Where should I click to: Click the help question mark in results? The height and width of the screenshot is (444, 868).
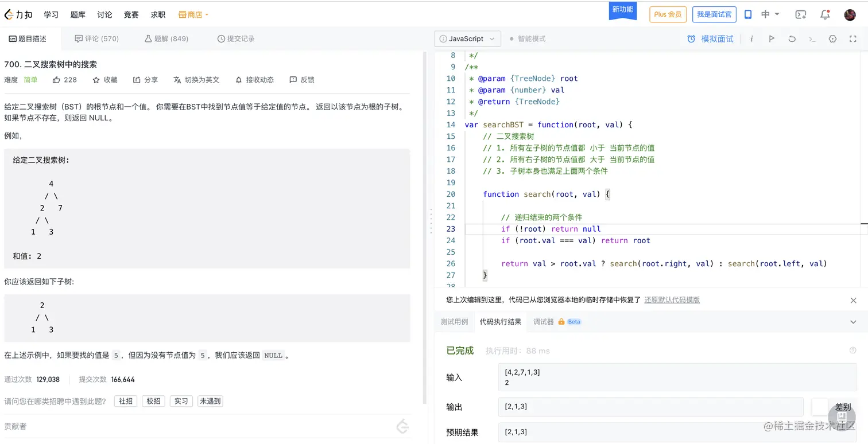tap(852, 350)
